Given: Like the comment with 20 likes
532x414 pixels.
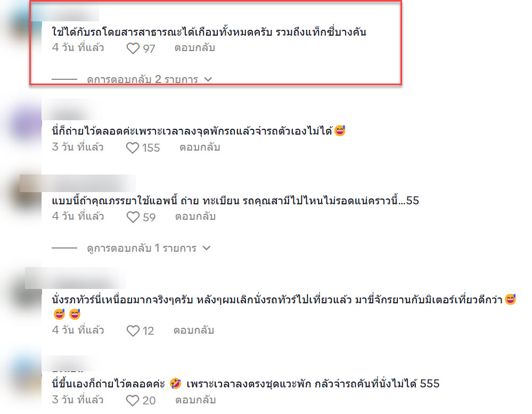Looking at the screenshot, I should 132,401.
